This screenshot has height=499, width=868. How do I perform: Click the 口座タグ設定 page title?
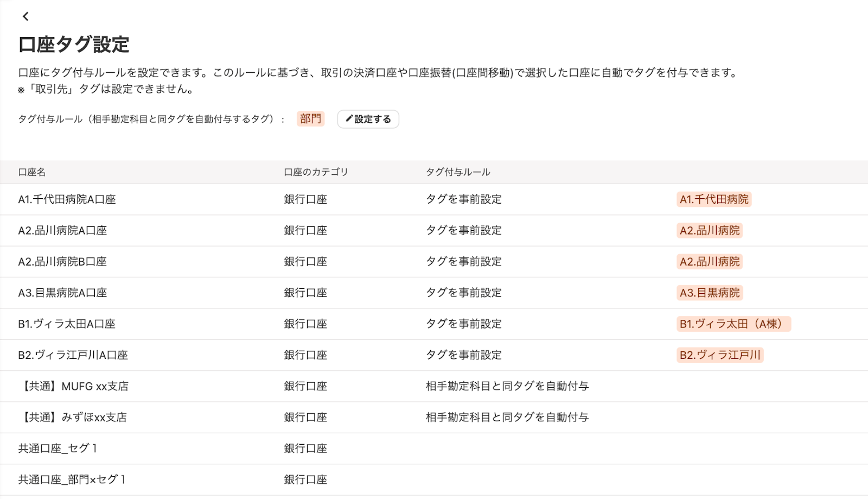click(x=74, y=45)
